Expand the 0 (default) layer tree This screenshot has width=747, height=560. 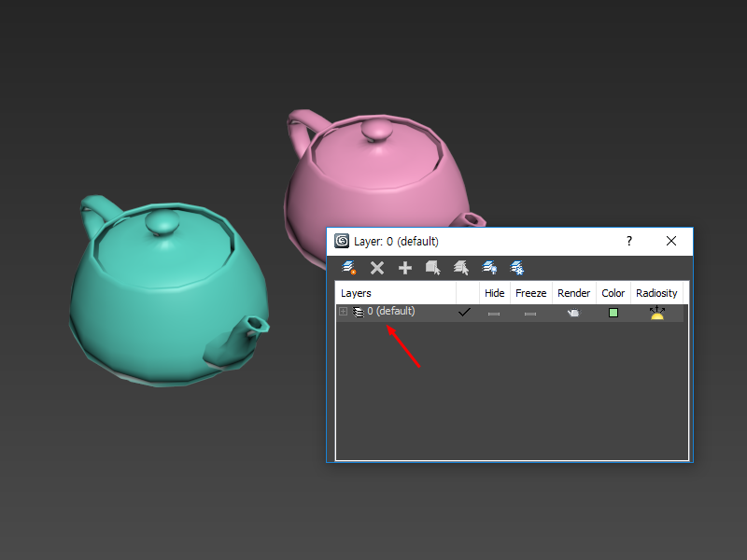(343, 312)
